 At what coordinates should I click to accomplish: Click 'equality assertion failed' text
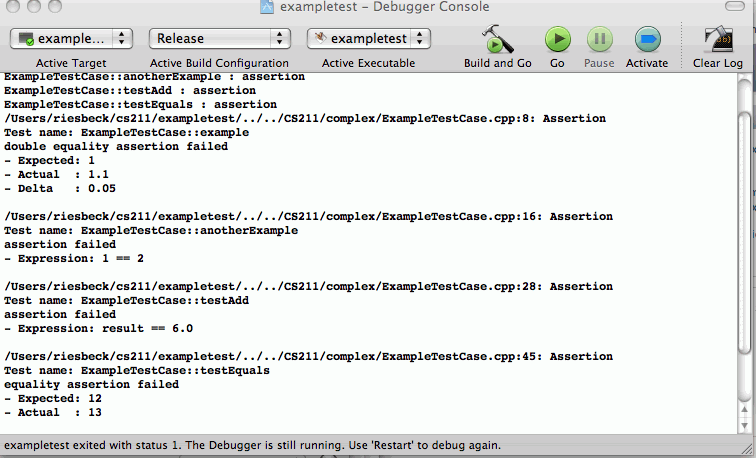coord(91,384)
